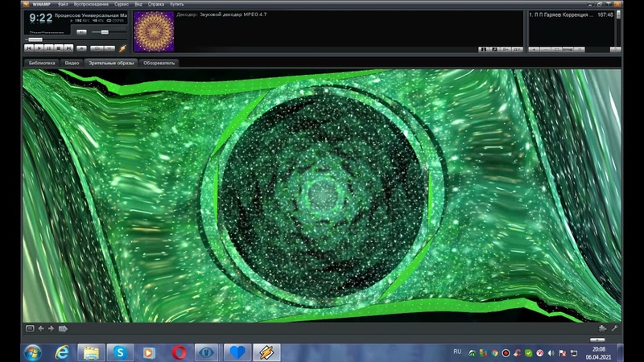Image resolution: width=644 pixels, height=362 pixels.
Task: Click the add (+) button in playlist
Action: 535,49
